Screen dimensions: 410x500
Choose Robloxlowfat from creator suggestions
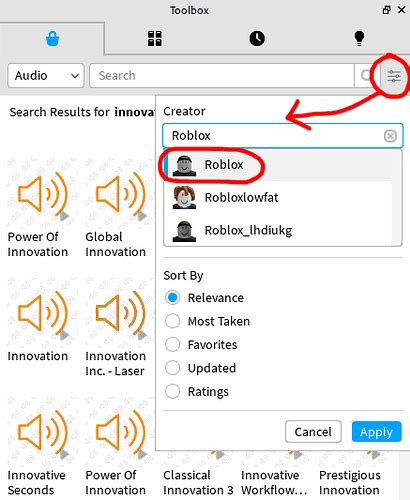[x=278, y=197]
